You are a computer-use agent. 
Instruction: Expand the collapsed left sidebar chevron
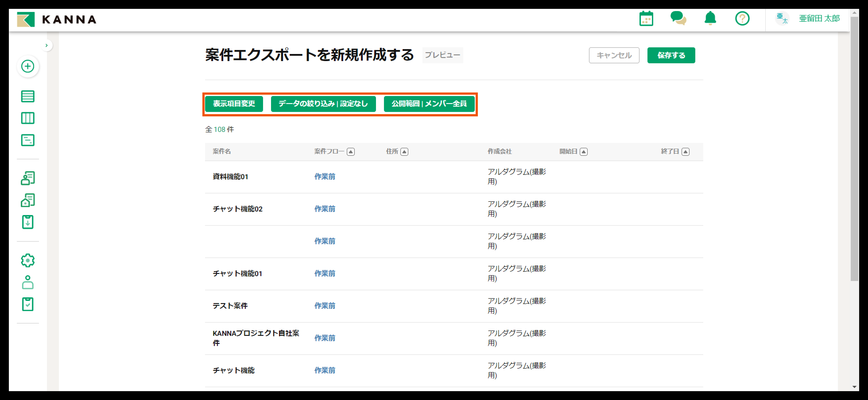(x=46, y=45)
